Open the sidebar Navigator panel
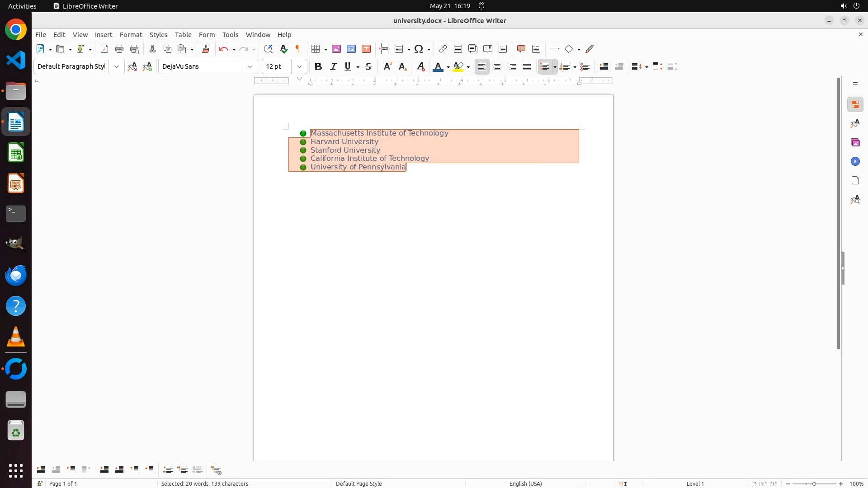 pos(855,161)
